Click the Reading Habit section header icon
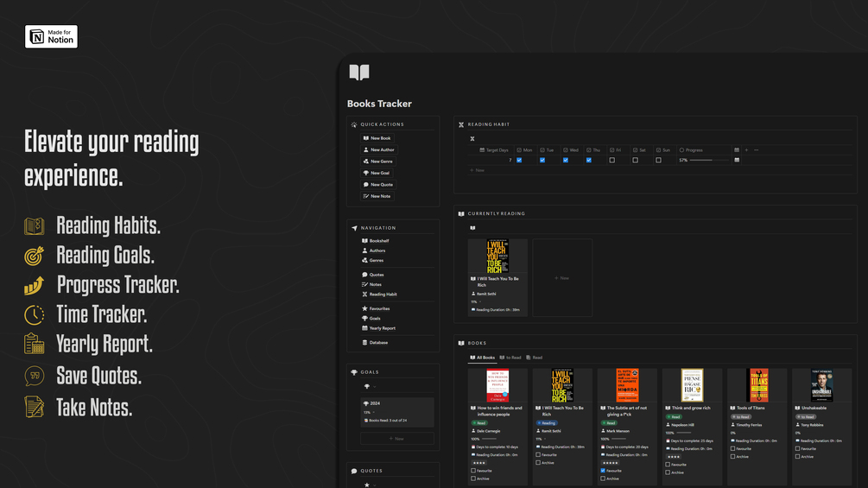Viewport: 868px width, 488px height. point(461,124)
